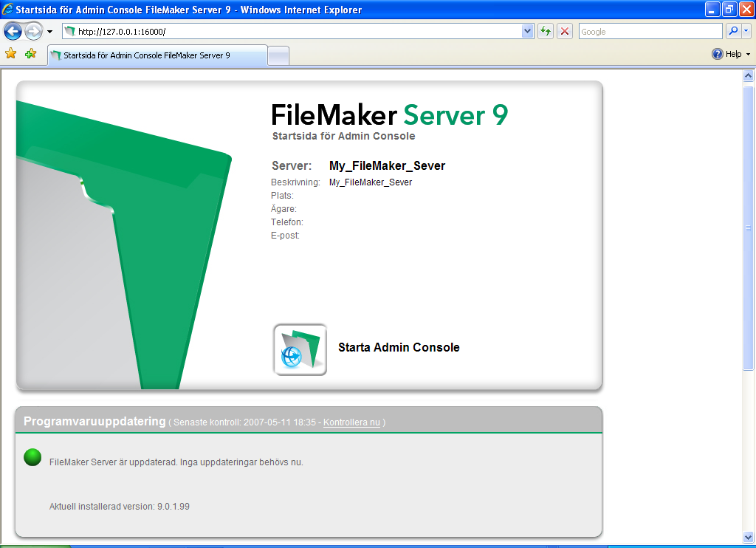
Task: Click the scrollbar up arrow
Action: tap(748, 75)
